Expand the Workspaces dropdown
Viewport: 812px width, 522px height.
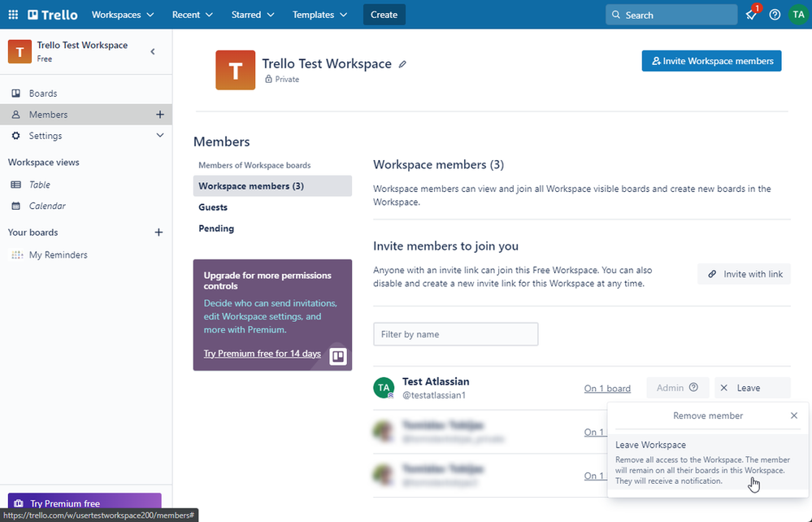tap(122, 14)
